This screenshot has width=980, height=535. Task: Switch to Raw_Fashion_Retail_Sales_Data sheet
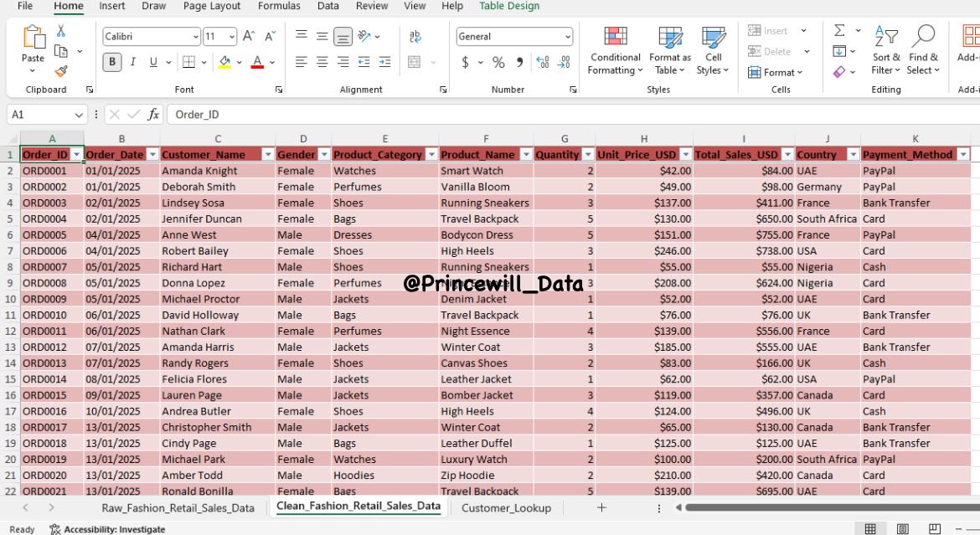click(x=178, y=508)
